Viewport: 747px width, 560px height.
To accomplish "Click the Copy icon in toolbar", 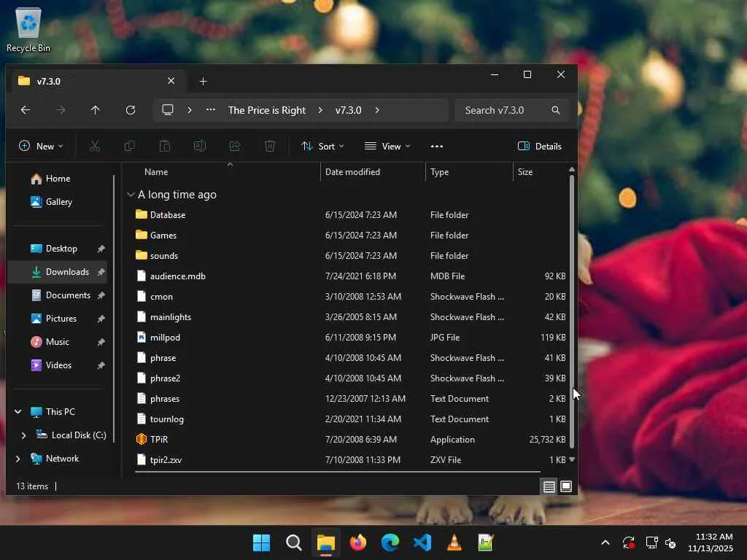I will pyautogui.click(x=130, y=146).
